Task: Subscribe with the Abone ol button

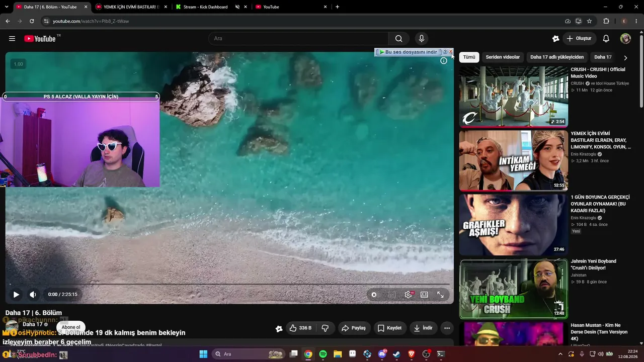Action: [x=71, y=327]
